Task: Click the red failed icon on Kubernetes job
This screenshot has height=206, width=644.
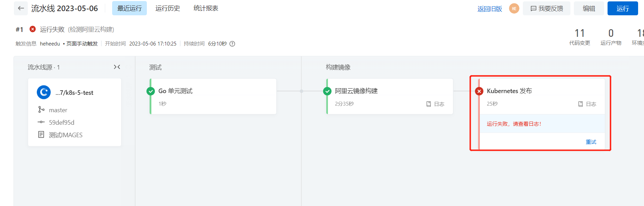Action: click(479, 91)
